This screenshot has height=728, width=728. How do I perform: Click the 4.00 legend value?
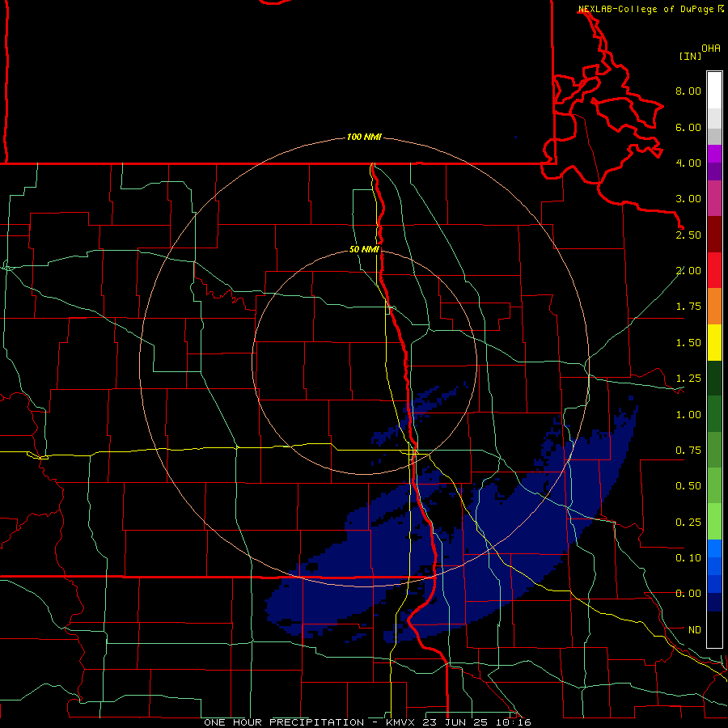(688, 163)
